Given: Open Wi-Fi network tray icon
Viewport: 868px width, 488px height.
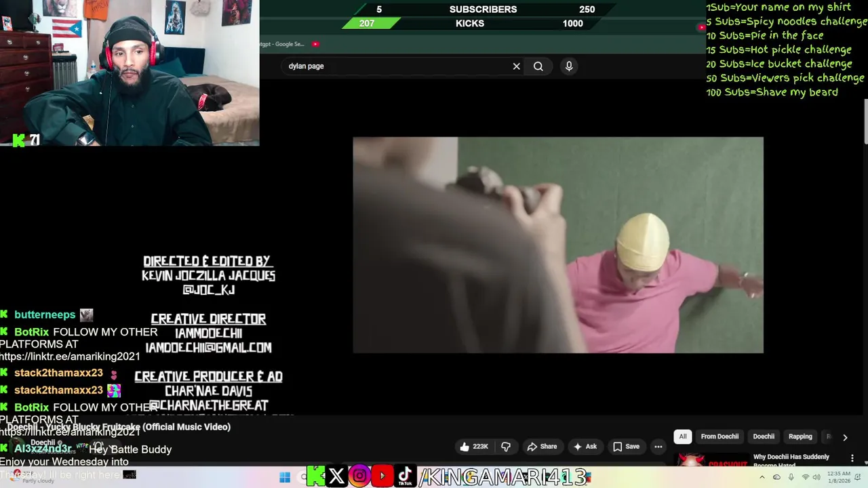Looking at the screenshot, I should click(805, 477).
